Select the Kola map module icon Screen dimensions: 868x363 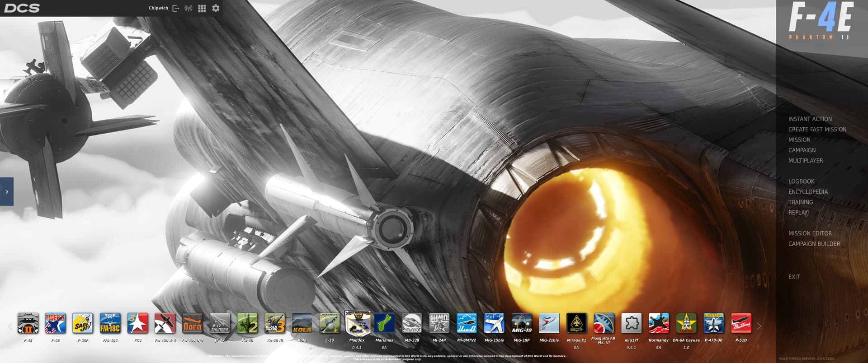click(302, 323)
